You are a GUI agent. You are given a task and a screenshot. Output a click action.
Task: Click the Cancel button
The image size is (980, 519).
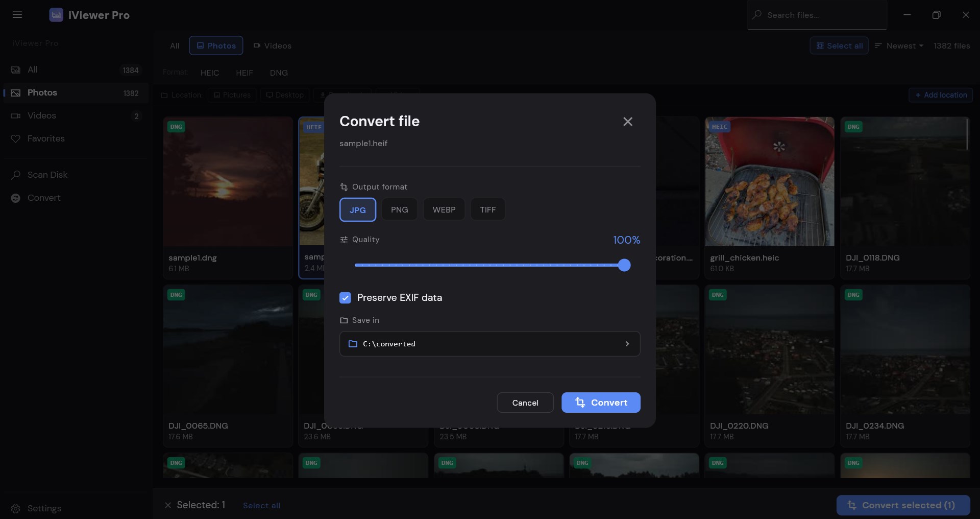tap(525, 403)
